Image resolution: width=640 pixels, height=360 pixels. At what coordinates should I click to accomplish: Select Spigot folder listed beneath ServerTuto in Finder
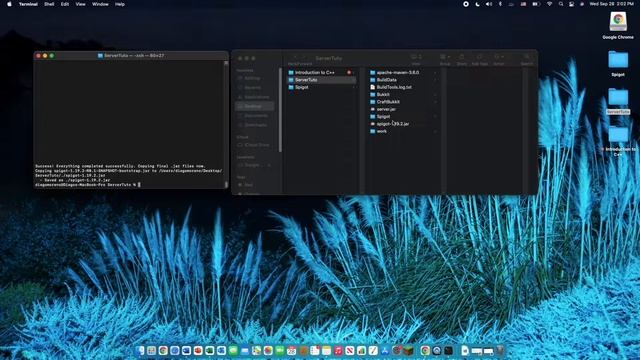coord(321,87)
